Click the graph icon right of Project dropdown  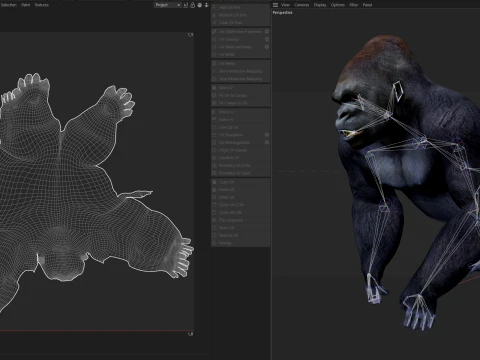click(x=186, y=5)
